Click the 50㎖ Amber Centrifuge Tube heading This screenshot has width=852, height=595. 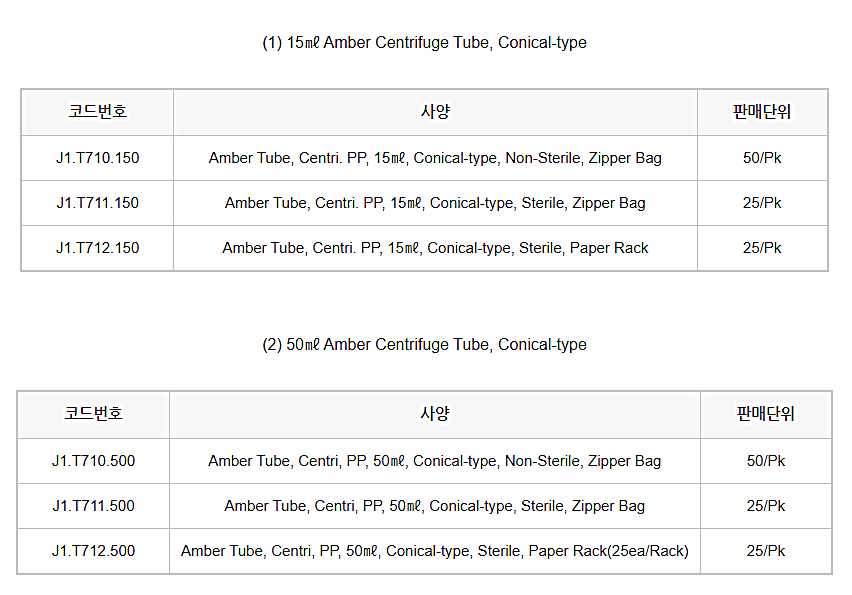click(x=424, y=345)
